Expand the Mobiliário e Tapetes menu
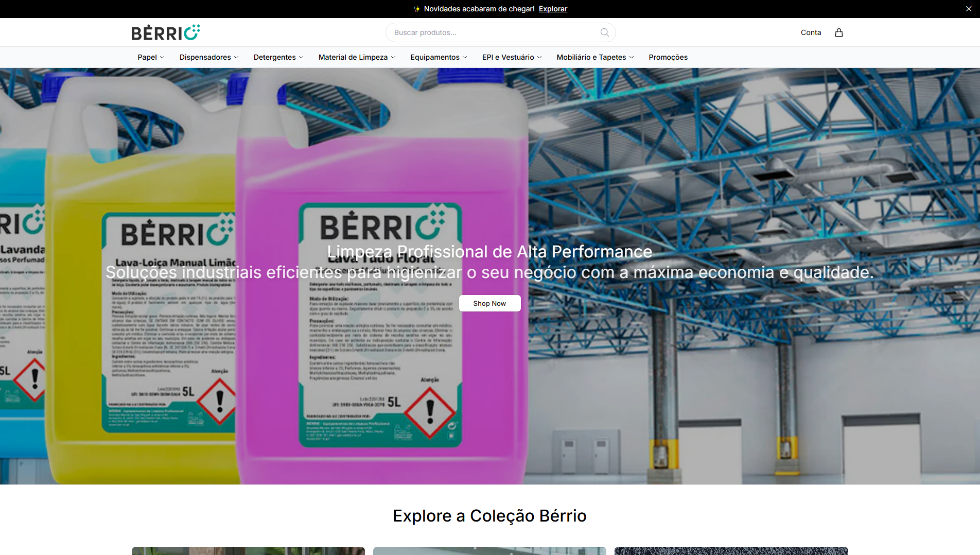 point(595,57)
